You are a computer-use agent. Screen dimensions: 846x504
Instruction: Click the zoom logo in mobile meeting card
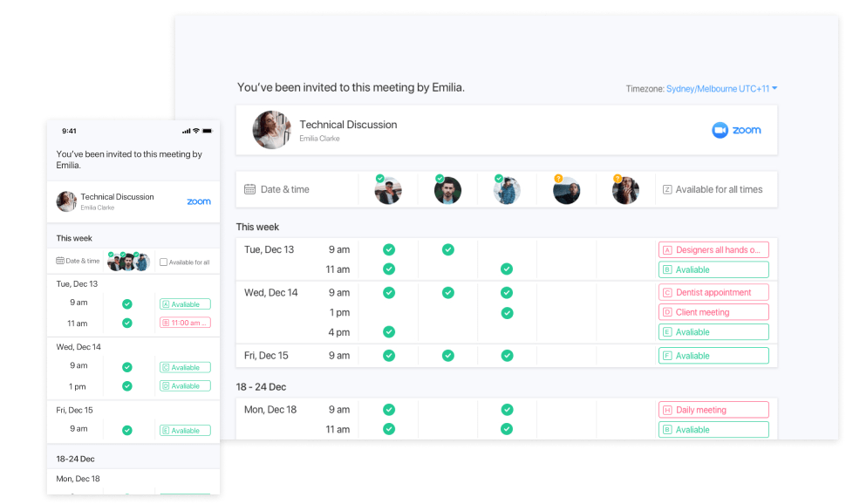[x=199, y=201]
